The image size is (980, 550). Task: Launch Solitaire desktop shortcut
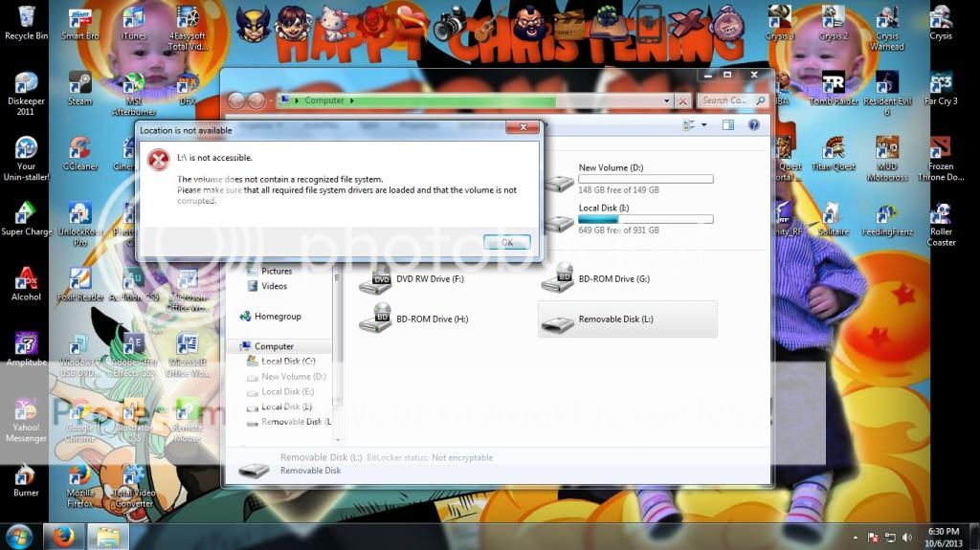[x=834, y=219]
